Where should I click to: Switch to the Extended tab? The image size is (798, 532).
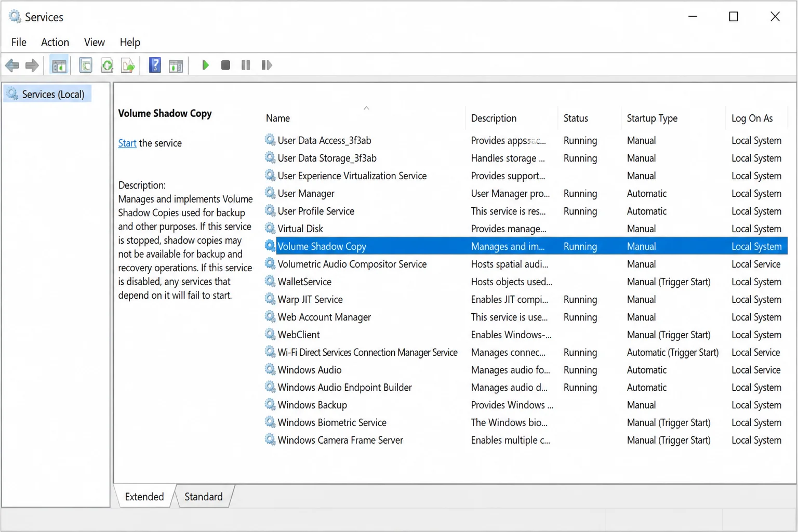click(x=144, y=497)
